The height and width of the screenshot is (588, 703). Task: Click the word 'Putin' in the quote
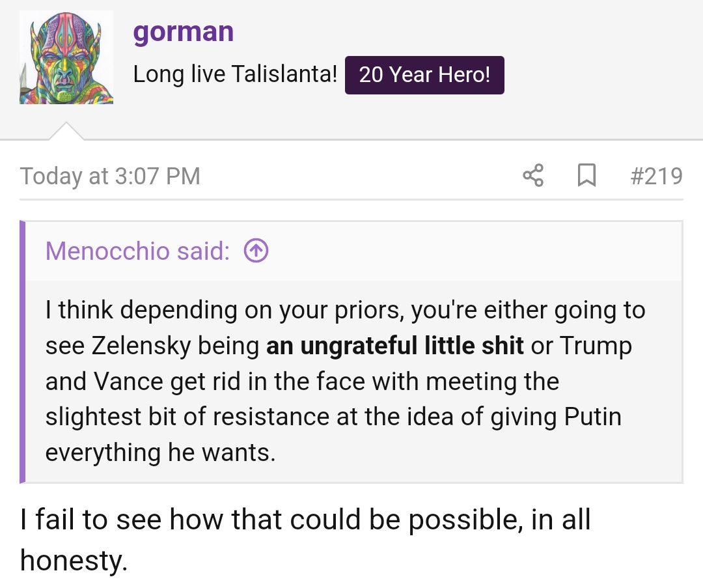(x=593, y=417)
